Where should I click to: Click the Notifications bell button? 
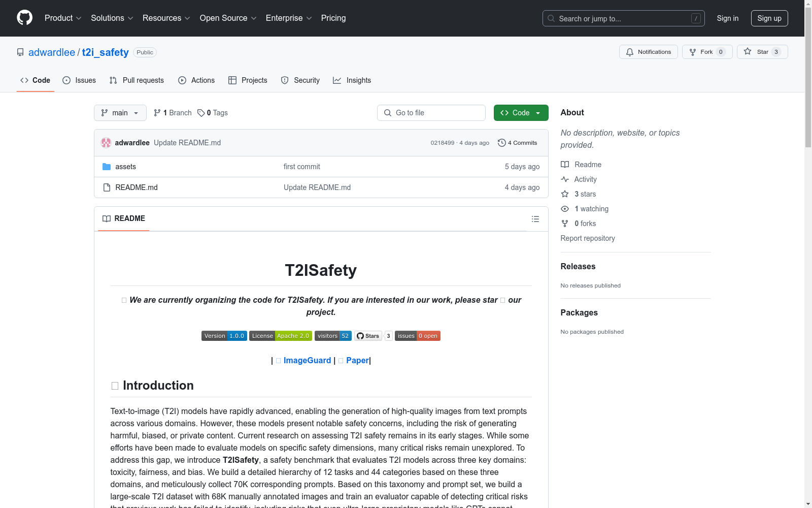[x=648, y=52]
